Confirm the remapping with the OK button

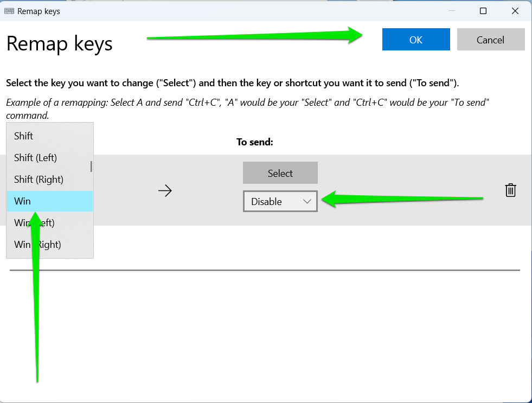pyautogui.click(x=415, y=39)
